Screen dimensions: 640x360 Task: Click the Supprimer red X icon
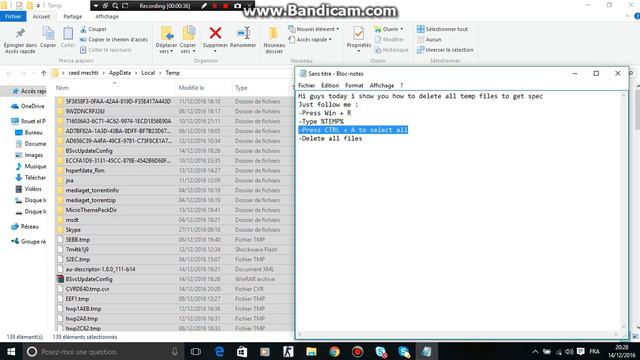point(215,33)
